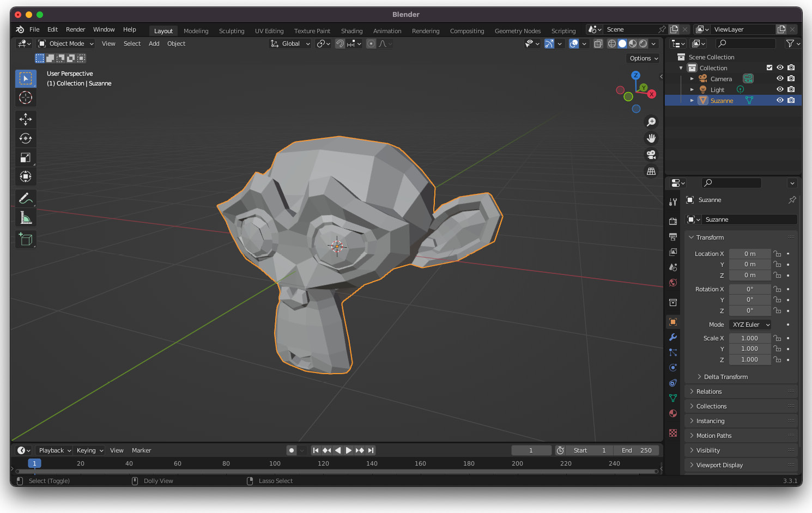Viewport: 812px width, 513px height.
Task: Open the Tool properties tab
Action: [x=673, y=202]
